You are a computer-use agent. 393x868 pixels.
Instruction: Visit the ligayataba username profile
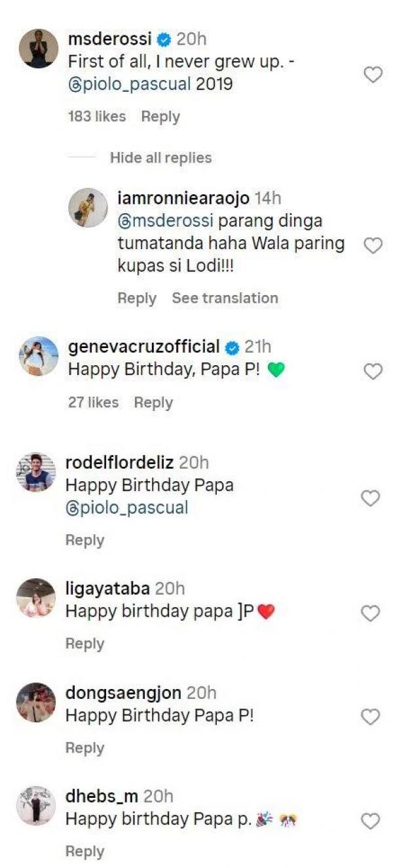[x=107, y=589]
